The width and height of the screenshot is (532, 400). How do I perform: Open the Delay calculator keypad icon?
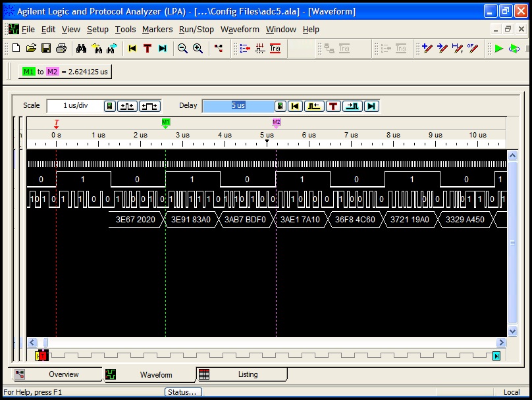tap(280, 106)
